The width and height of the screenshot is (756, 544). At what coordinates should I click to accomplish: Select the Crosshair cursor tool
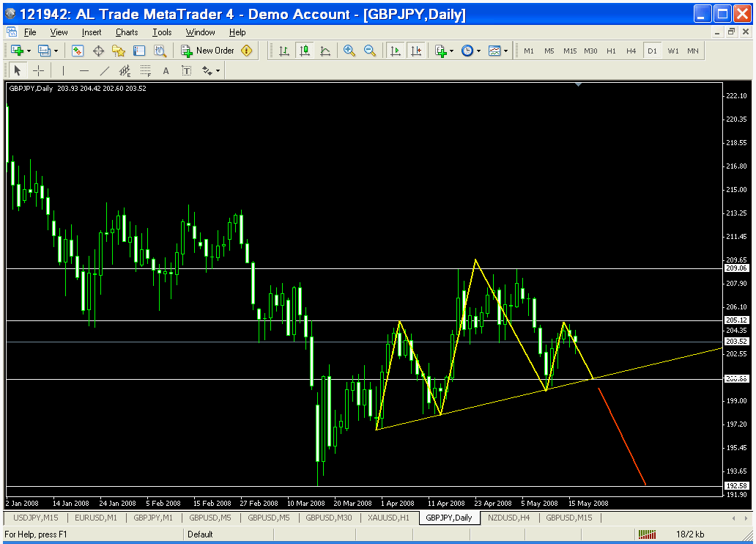coord(39,70)
